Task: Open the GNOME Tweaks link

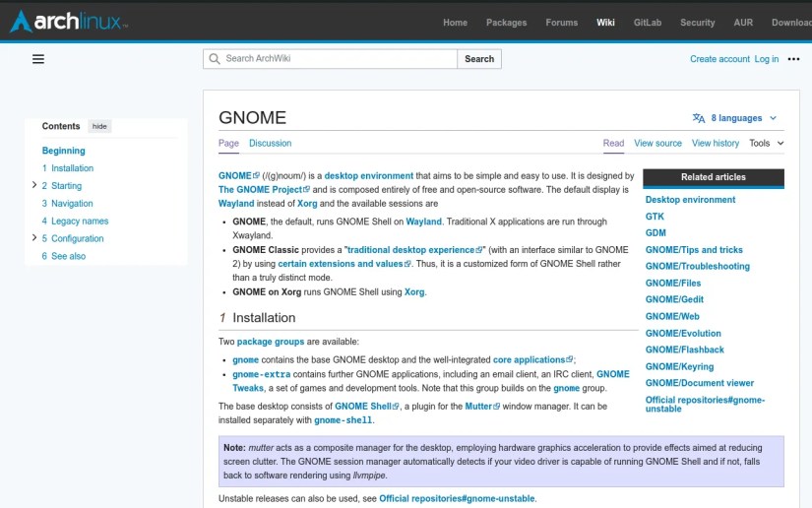Action: point(612,374)
